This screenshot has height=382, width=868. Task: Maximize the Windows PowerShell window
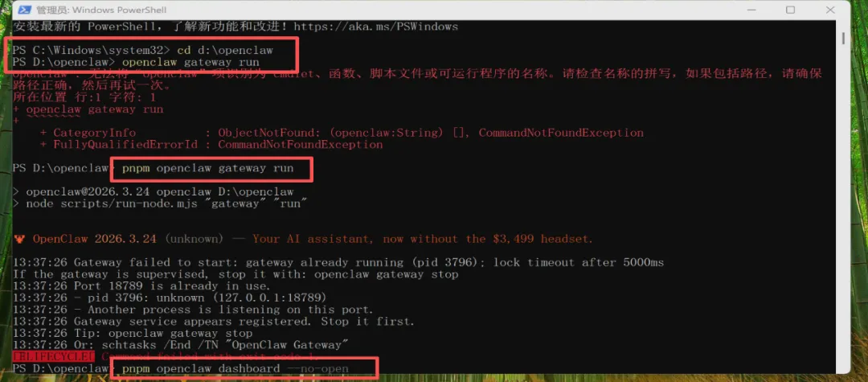(x=791, y=10)
